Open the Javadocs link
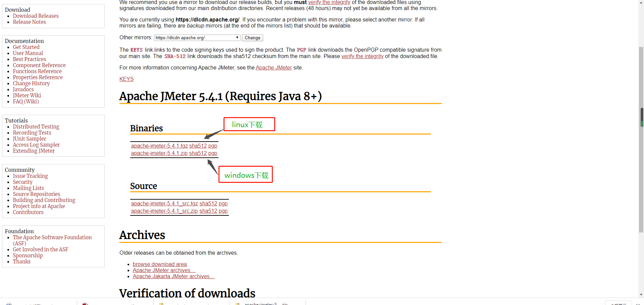The image size is (644, 305). (x=23, y=89)
